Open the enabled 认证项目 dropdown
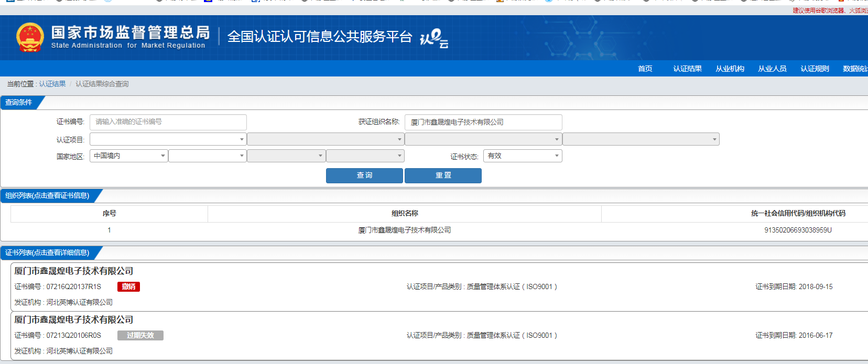 168,139
